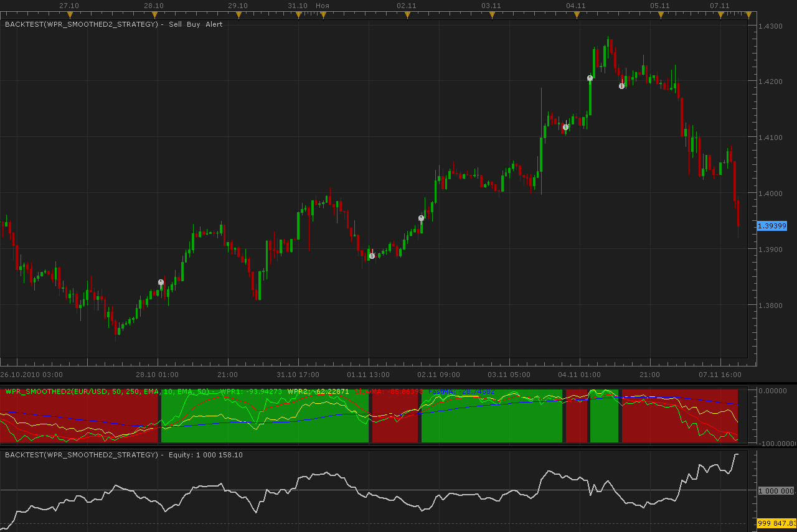The height and width of the screenshot is (532, 797).
Task: Click the 31.10 17:00 time axis label
Action: click(x=298, y=375)
